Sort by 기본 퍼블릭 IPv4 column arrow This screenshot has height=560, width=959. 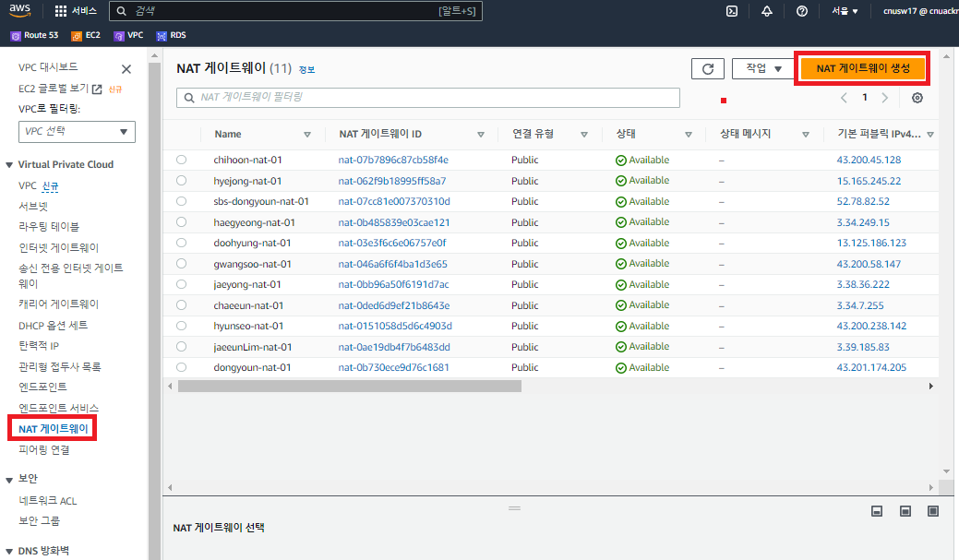click(x=930, y=135)
